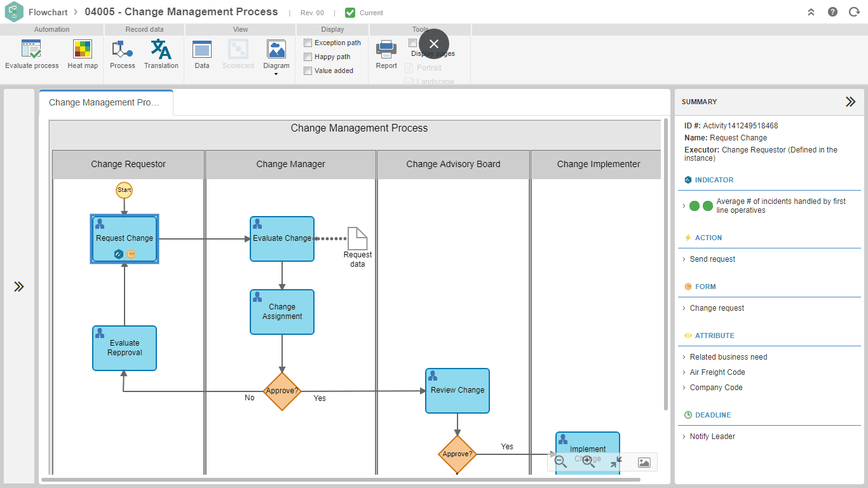Expand the Air Freight Code attribute
Viewport: 868px width, 488px height.
pyautogui.click(x=684, y=372)
